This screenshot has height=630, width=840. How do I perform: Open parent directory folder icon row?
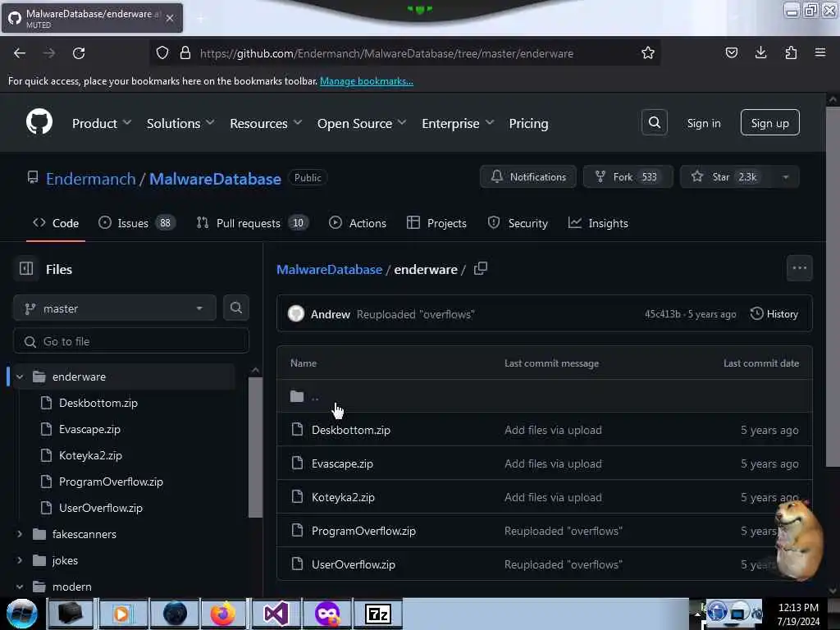pyautogui.click(x=545, y=396)
